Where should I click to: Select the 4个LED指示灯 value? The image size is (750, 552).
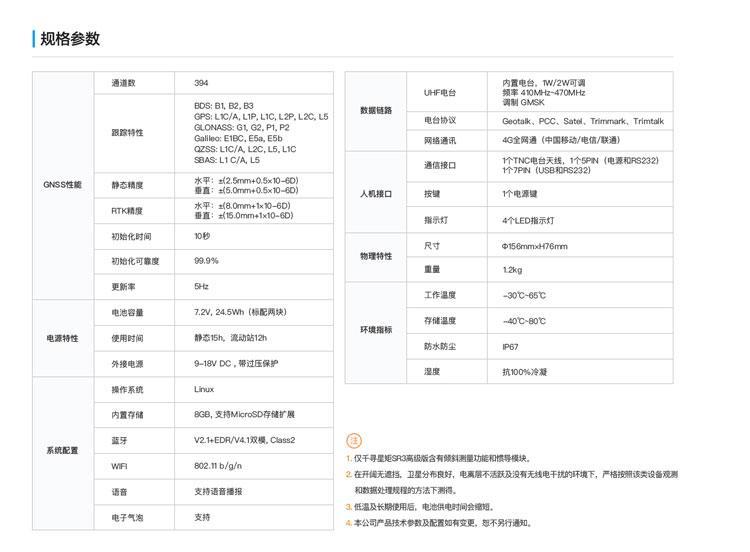tap(528, 221)
